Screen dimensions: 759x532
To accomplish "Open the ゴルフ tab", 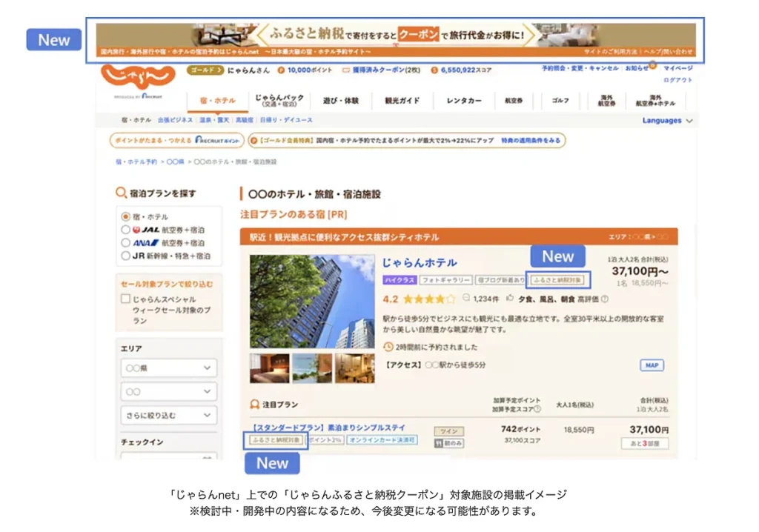I will 560,101.
